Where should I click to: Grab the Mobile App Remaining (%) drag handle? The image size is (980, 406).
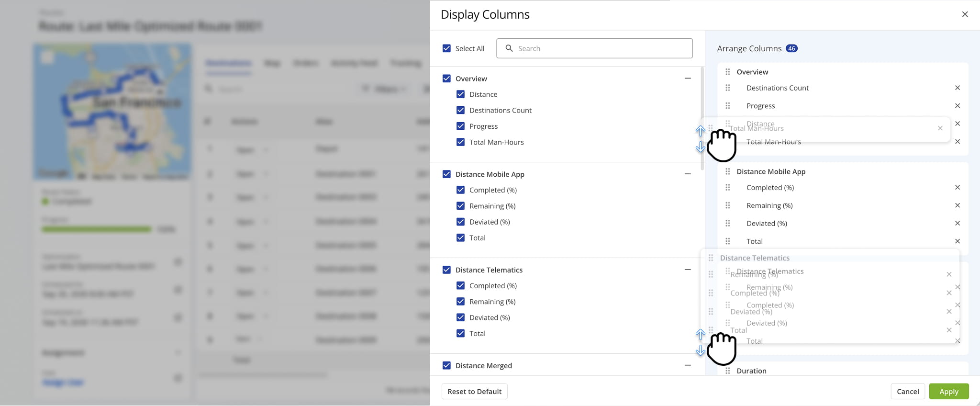click(727, 205)
